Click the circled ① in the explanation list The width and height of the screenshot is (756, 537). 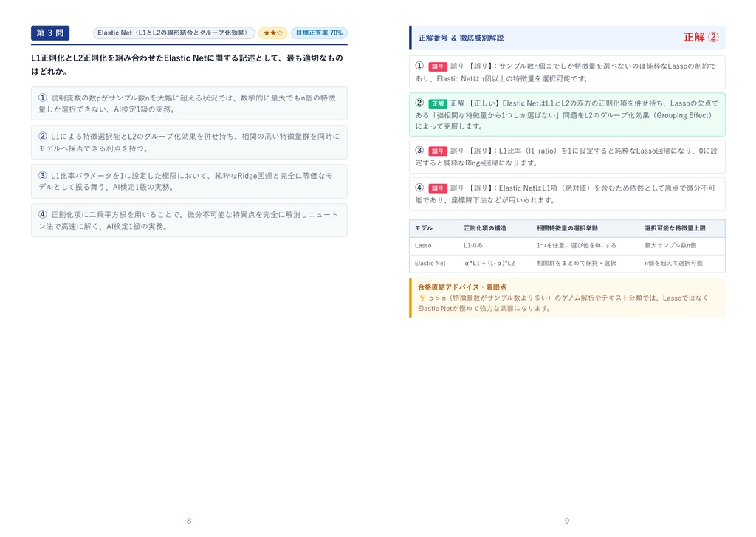[x=419, y=66]
